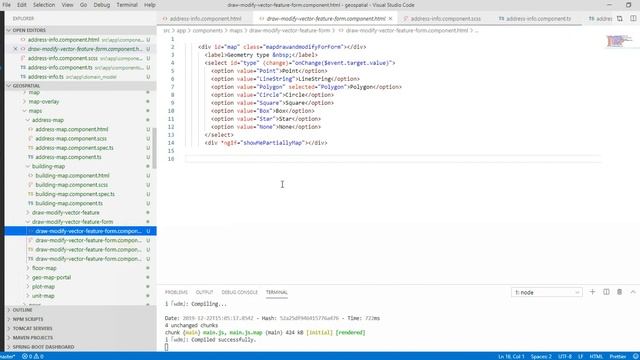Screen dimensions: 640x360
Task: Click the split editor icon
Action: (633, 18)
